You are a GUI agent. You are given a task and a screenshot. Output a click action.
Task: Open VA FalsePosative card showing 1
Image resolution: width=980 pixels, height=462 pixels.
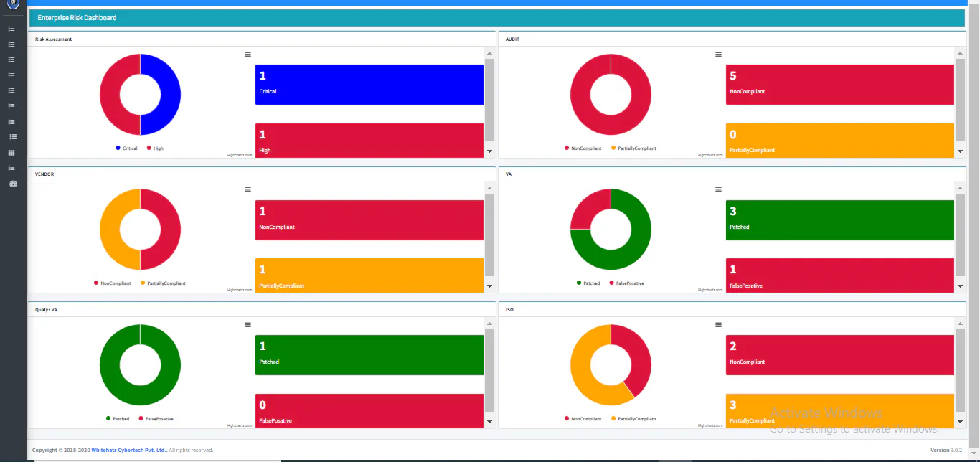click(x=840, y=275)
